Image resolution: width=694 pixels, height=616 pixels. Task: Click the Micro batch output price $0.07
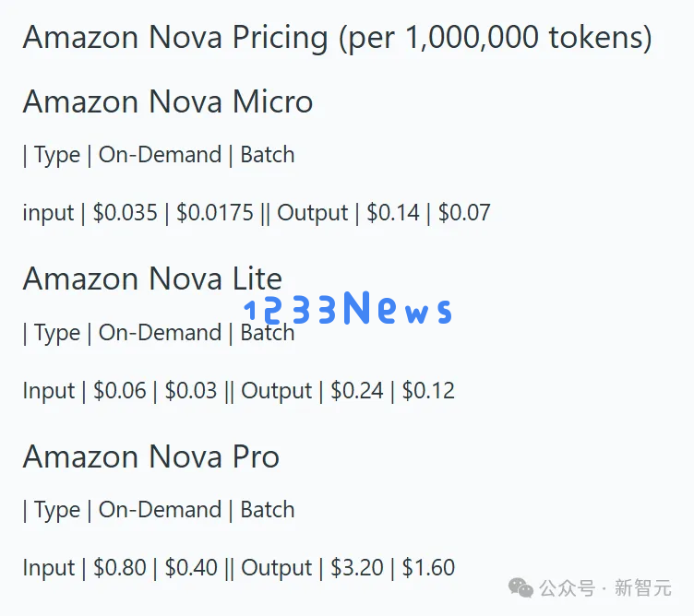coord(464,213)
